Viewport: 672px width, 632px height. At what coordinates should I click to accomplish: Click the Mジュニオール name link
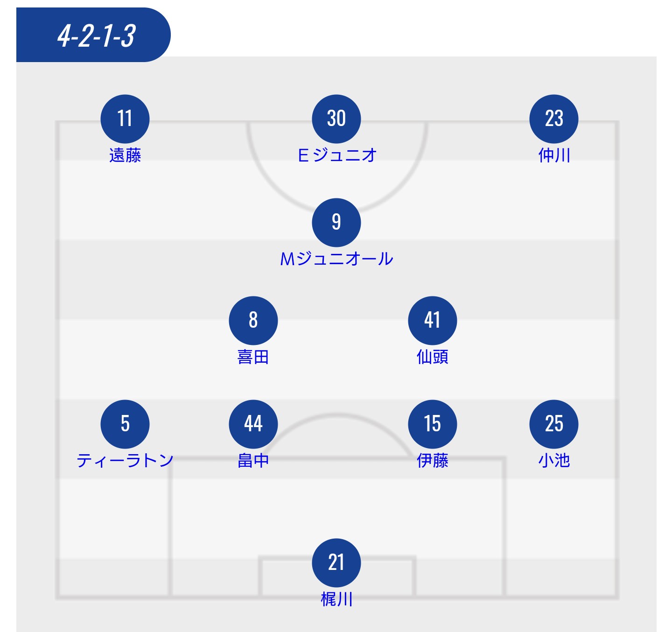coord(336,259)
